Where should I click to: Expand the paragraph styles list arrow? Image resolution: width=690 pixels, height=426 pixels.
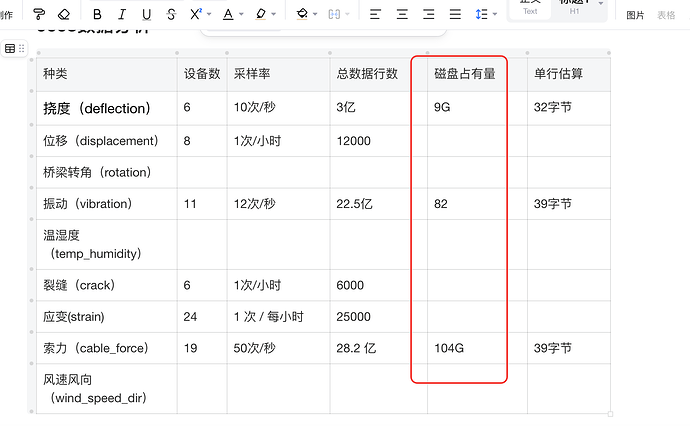pyautogui.click(x=601, y=4)
